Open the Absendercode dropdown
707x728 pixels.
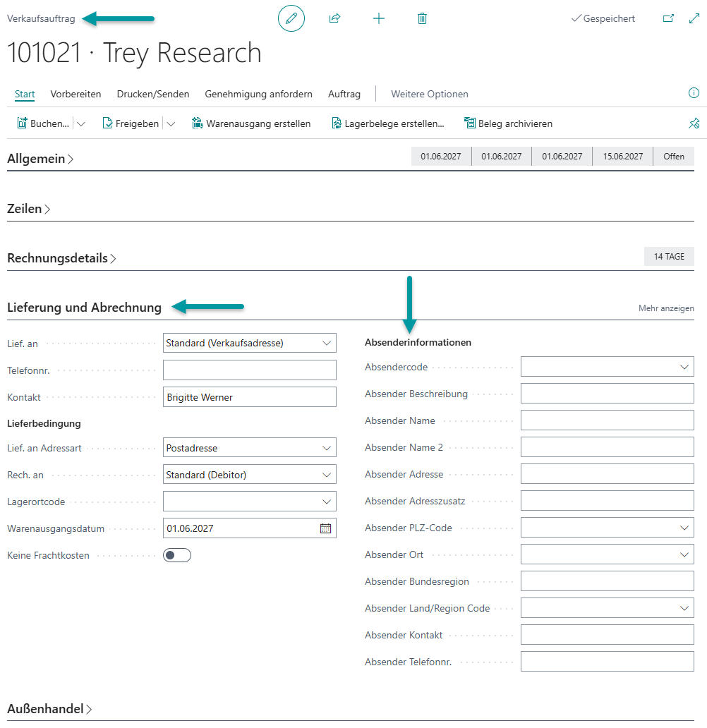(684, 367)
